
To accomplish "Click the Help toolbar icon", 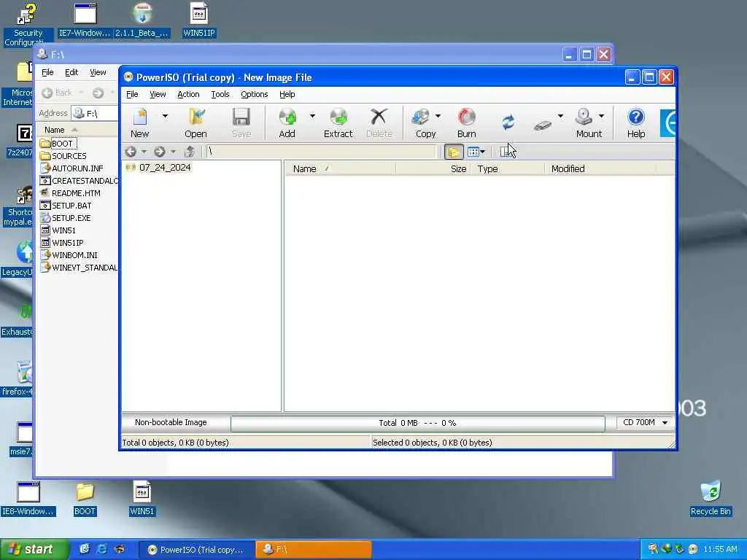I will [x=636, y=122].
